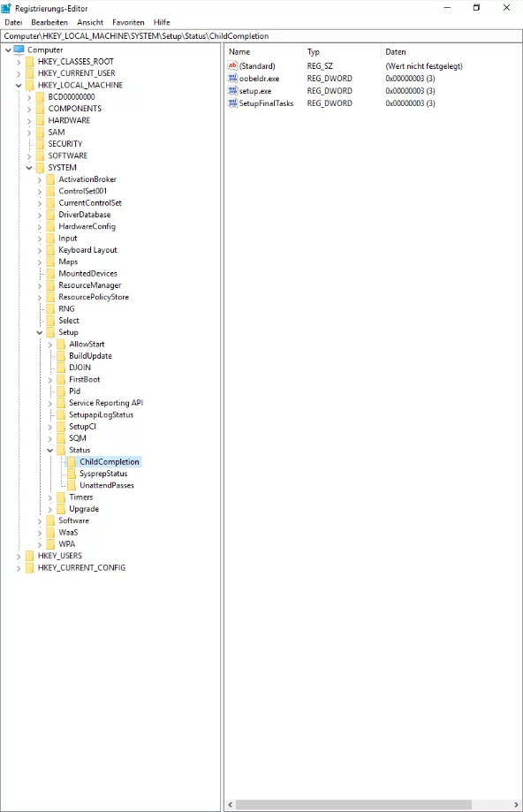
Task: Click the horizontal scrollbar left arrow
Action: (x=231, y=805)
